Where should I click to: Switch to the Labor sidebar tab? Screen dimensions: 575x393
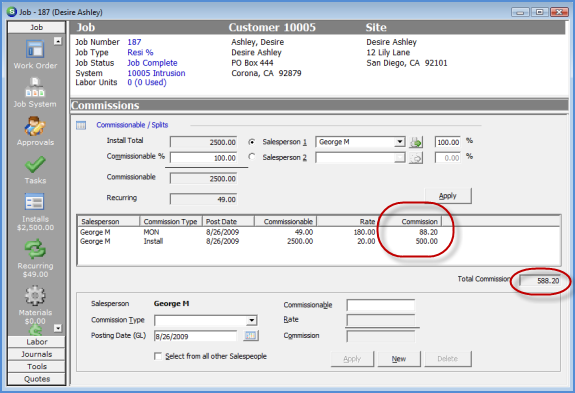36,342
